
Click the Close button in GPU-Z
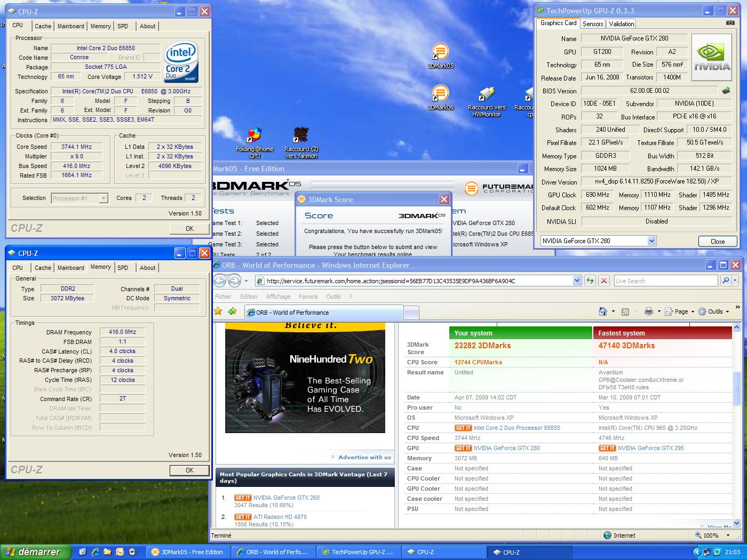[x=718, y=241]
